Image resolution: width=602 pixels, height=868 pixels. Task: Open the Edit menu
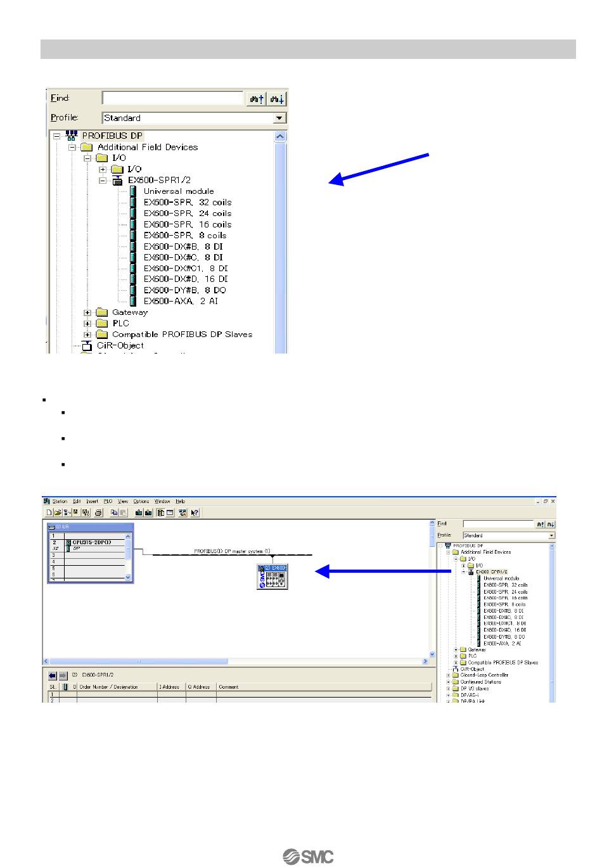pos(77,501)
